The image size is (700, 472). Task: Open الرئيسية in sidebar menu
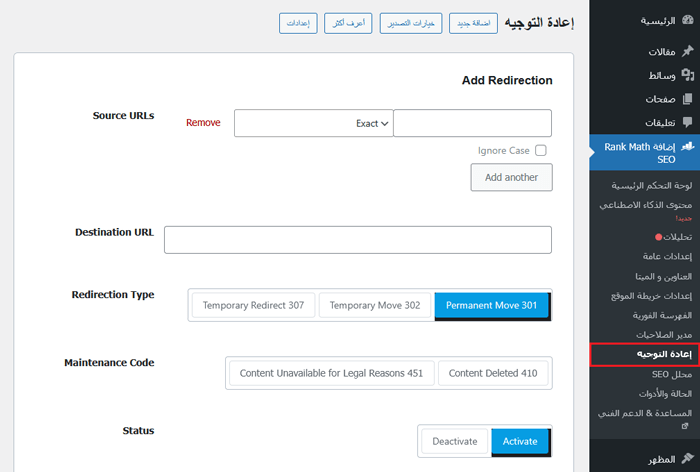[658, 21]
